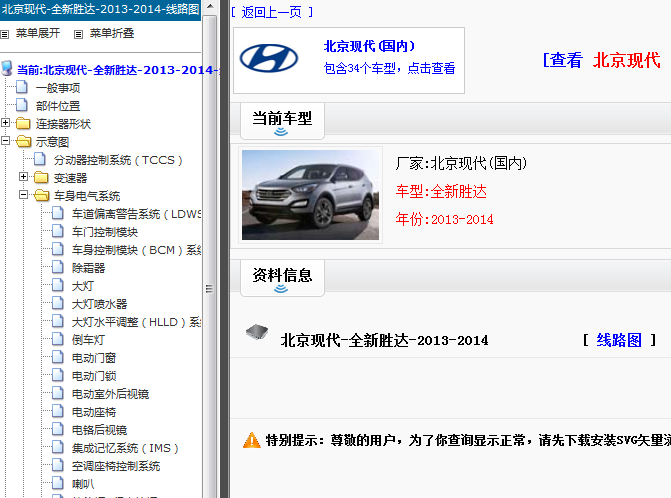
Task: Select the 大灯 tree entry
Action: click(83, 286)
